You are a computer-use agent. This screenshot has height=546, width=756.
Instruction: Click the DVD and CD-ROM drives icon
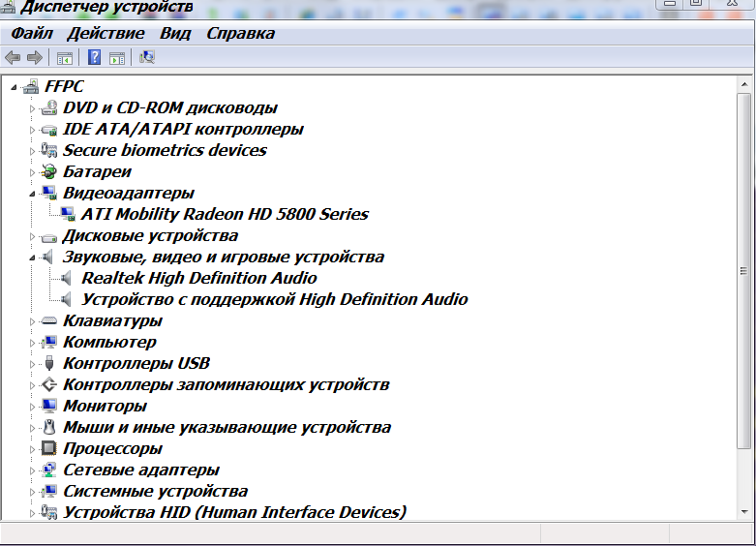tap(49, 108)
